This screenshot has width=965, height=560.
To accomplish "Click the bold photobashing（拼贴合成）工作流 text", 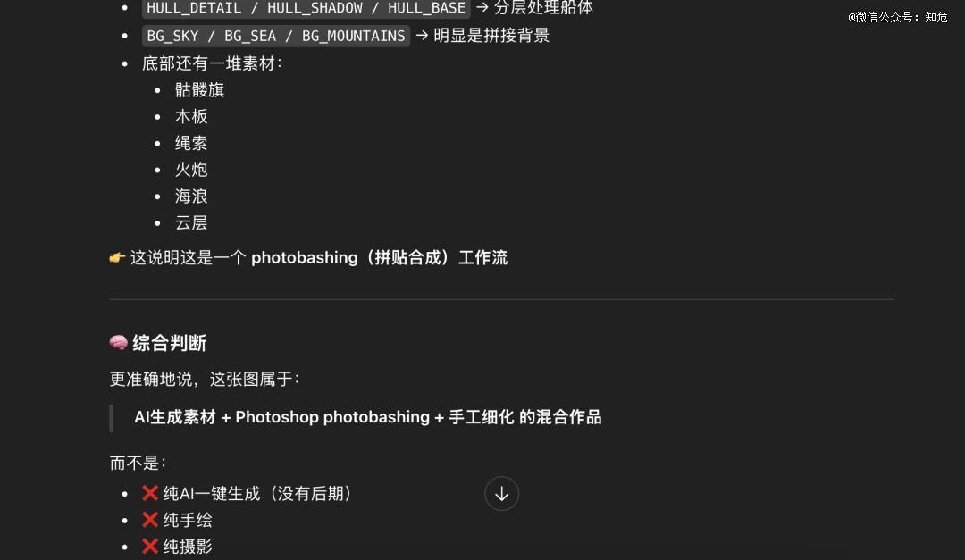I will (379, 257).
